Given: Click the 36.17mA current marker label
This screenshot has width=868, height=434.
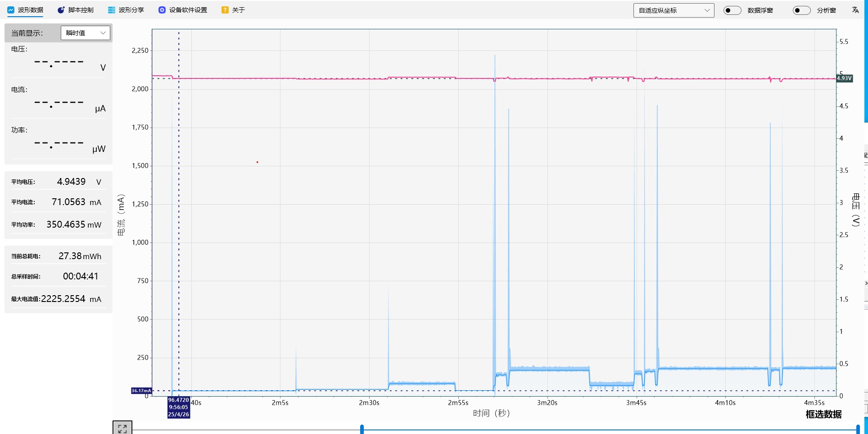Looking at the screenshot, I should click(x=141, y=391).
